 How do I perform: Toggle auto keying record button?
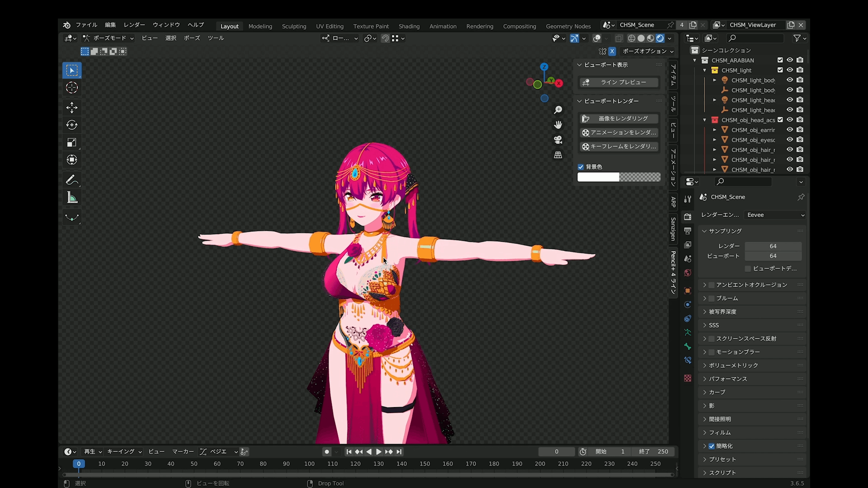point(327,451)
